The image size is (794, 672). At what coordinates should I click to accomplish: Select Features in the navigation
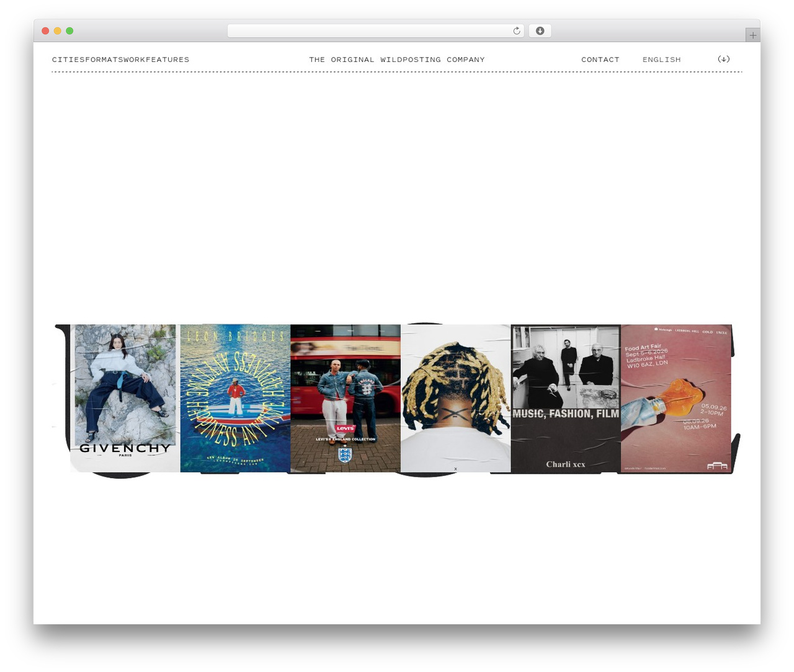(x=167, y=60)
